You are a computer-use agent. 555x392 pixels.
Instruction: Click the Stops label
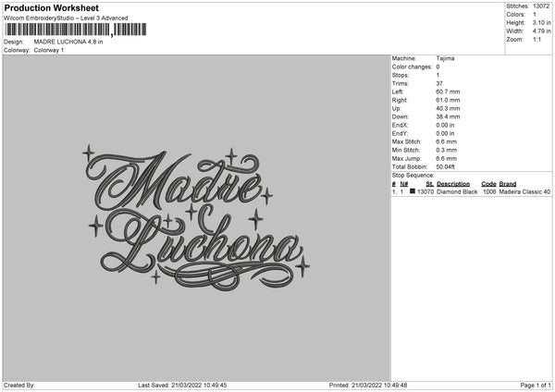[401, 76]
